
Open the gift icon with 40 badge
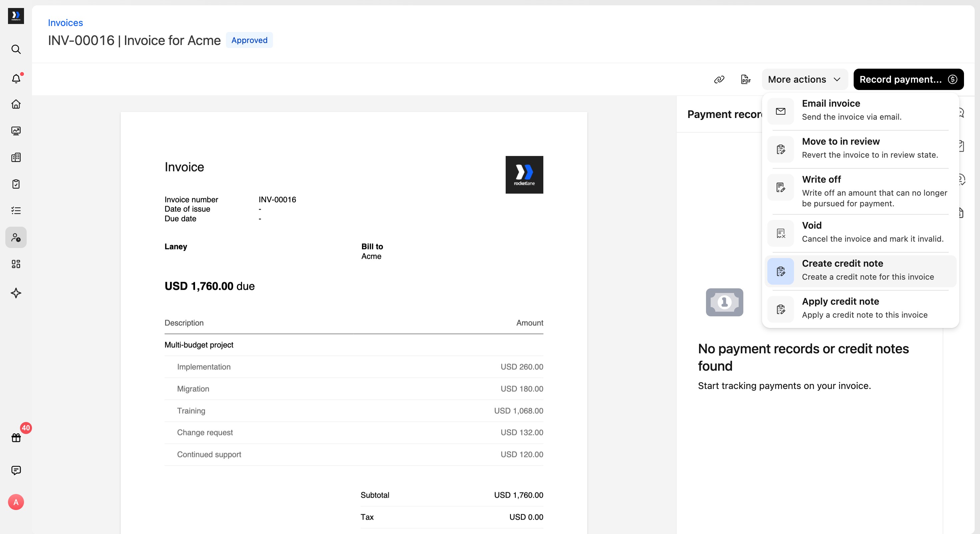[x=16, y=437]
